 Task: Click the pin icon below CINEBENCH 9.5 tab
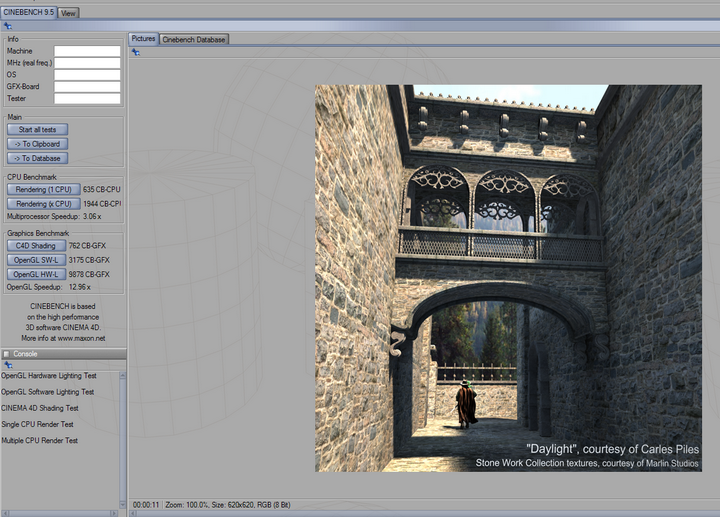pos(8,26)
